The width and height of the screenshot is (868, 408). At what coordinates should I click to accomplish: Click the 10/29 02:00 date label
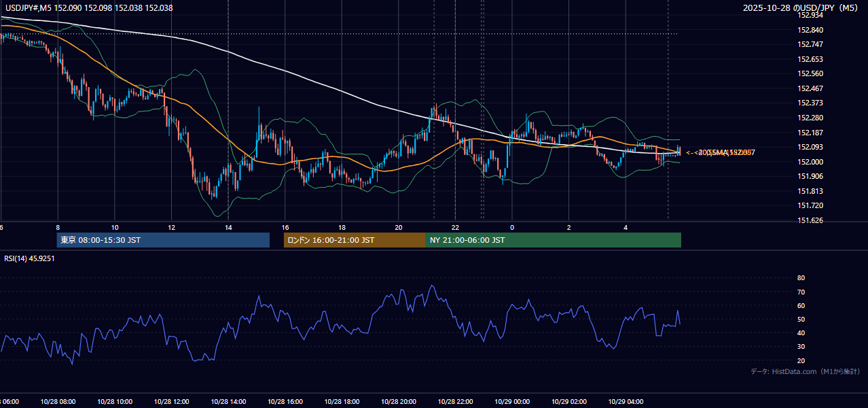coord(569,401)
